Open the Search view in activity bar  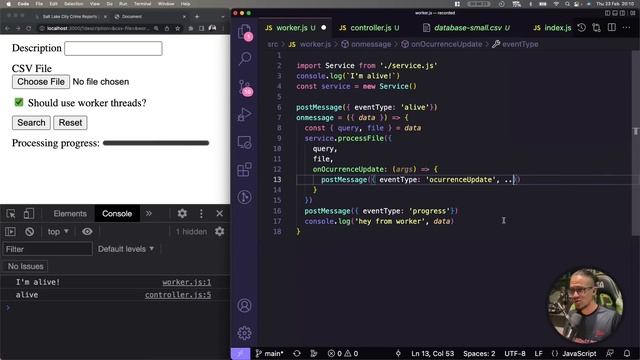click(x=244, y=59)
